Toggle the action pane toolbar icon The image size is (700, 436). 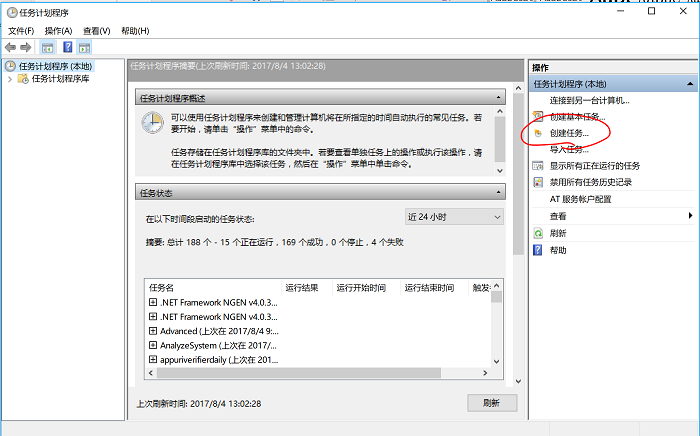coord(85,47)
